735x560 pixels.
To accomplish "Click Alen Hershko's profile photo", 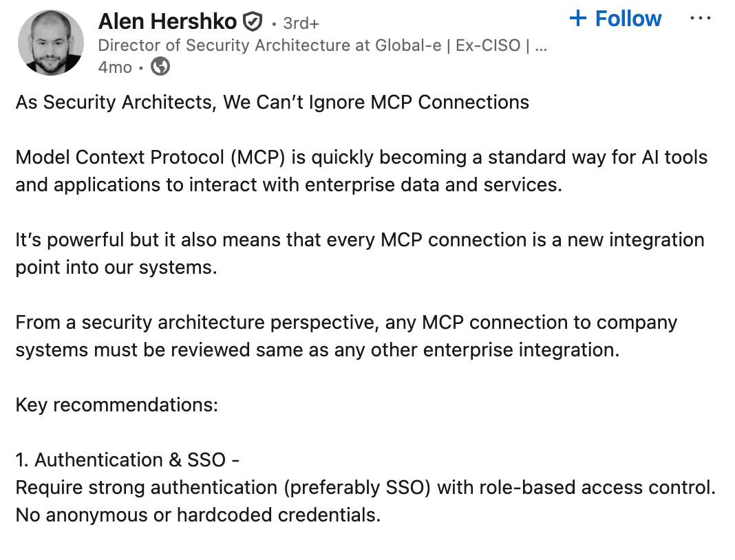I will click(51, 42).
